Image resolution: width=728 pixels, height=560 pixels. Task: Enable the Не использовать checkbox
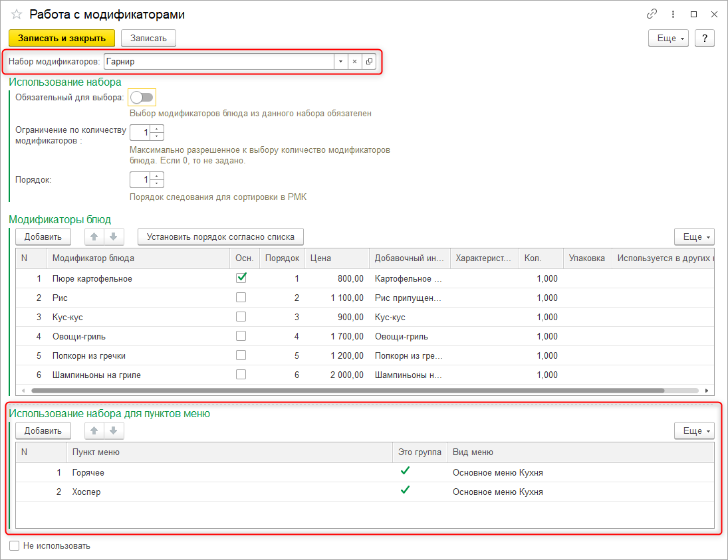[x=15, y=546]
